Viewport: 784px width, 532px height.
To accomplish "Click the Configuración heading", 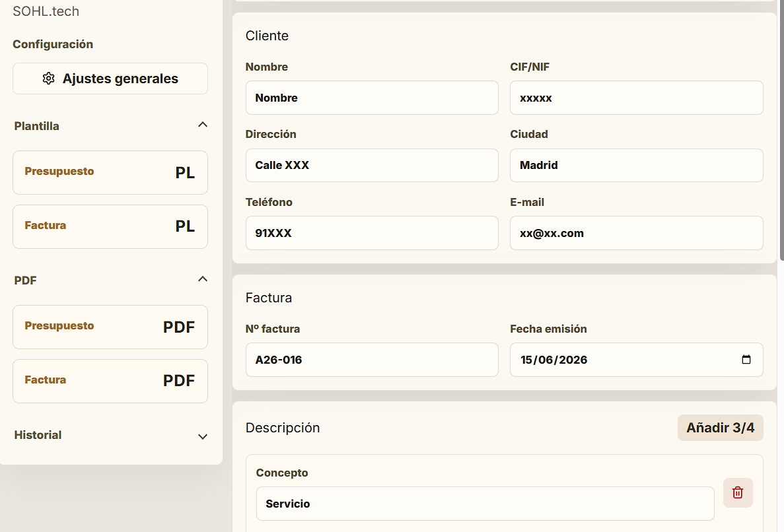I will 53,44.
